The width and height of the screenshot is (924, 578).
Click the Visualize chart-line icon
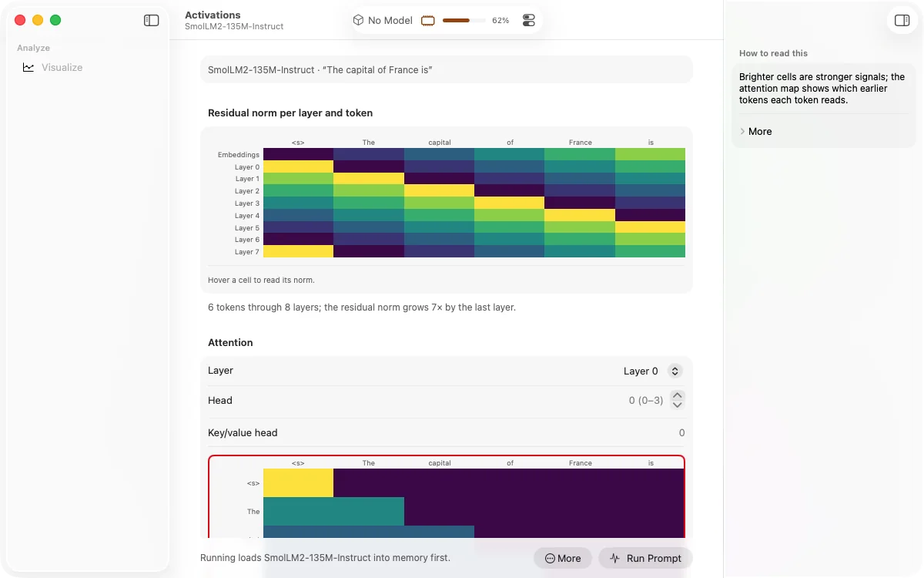tap(28, 68)
